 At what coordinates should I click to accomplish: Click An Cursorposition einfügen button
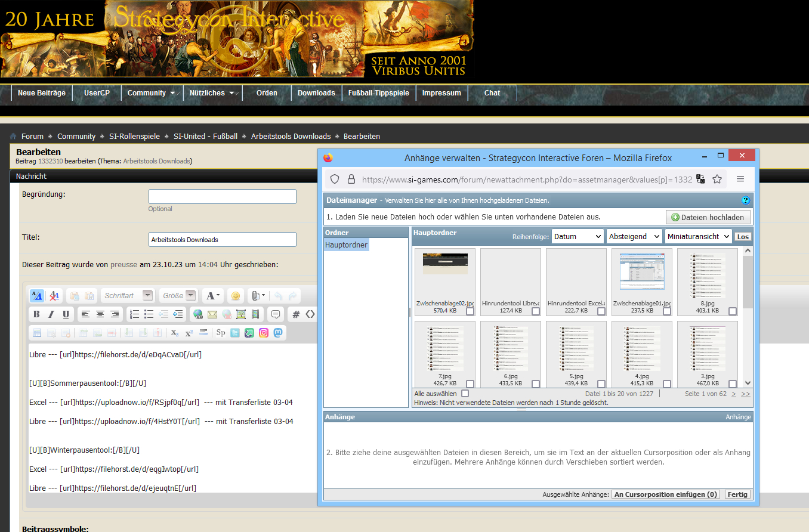(666, 494)
